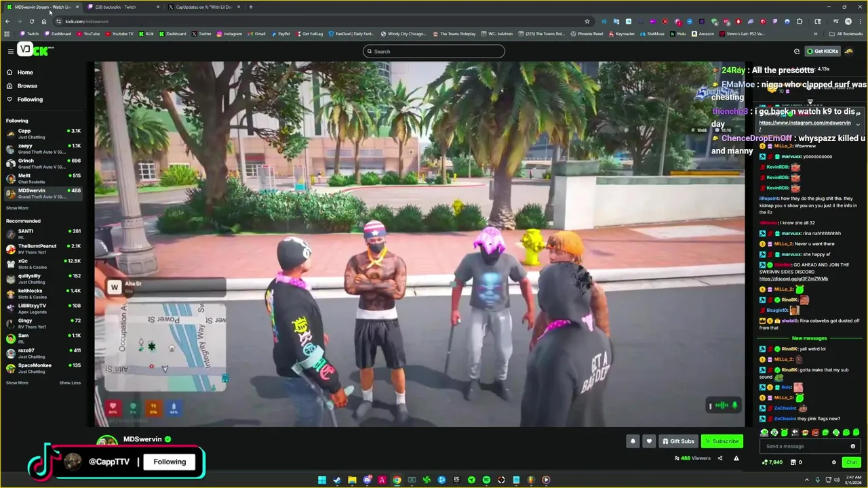Collapse Recommended list with Show Less

pyautogui.click(x=70, y=383)
